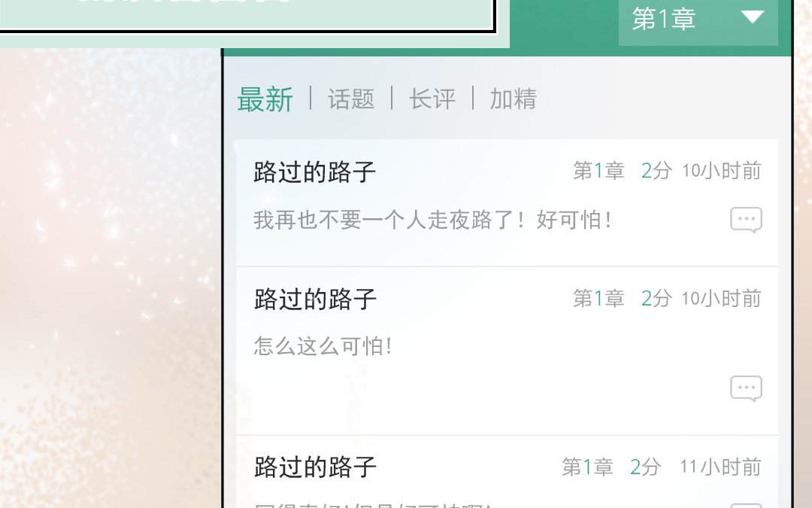Open the 加精 tab
The image size is (812, 508).
point(514,99)
